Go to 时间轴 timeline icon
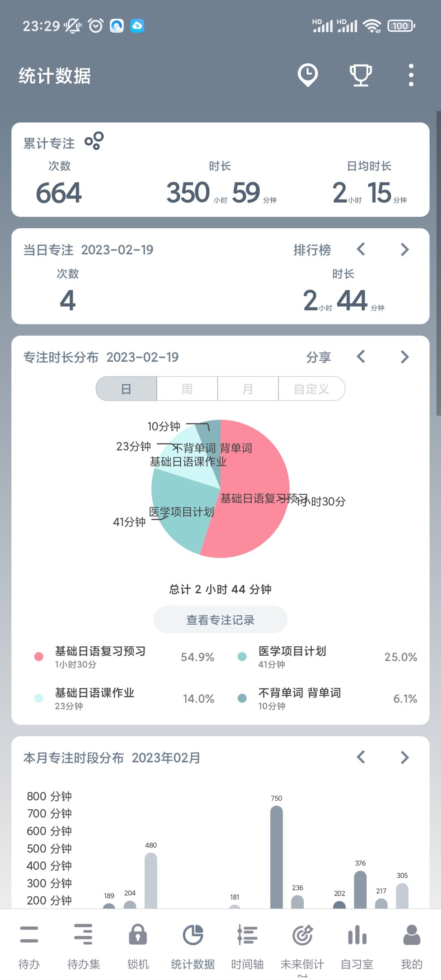This screenshot has height=980, width=441. (247, 935)
